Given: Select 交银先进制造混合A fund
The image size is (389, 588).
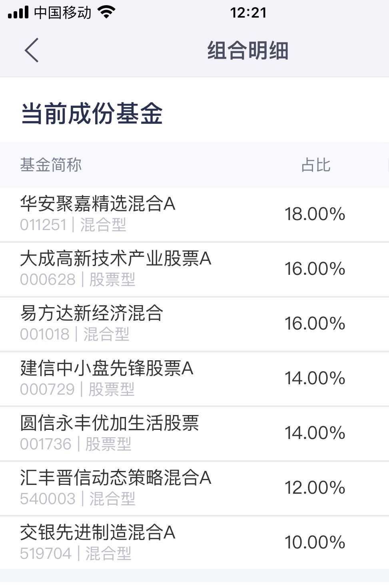Looking at the screenshot, I should coord(98,532).
